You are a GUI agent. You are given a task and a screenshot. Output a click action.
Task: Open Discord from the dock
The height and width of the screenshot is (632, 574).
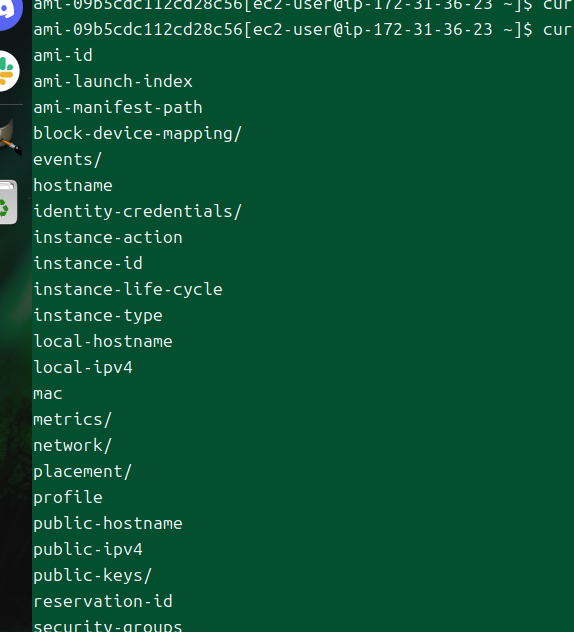point(7,12)
